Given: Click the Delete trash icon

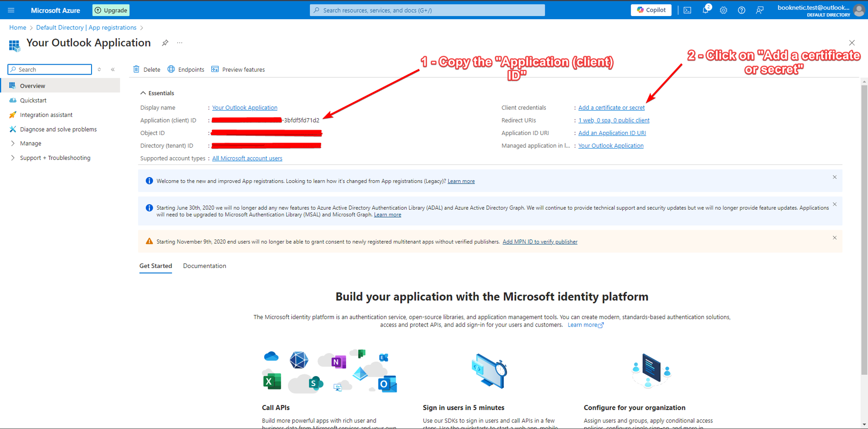Looking at the screenshot, I should [136, 69].
